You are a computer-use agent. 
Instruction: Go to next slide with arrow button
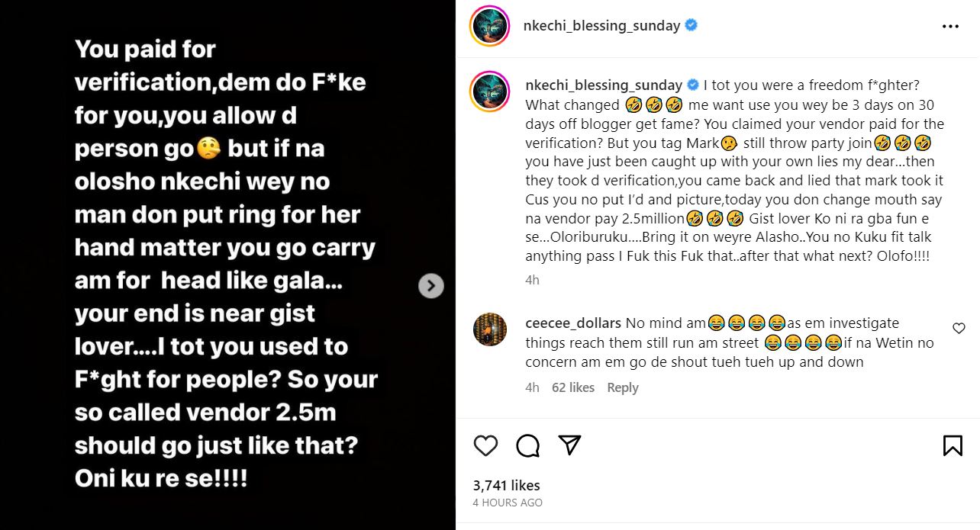click(x=431, y=286)
